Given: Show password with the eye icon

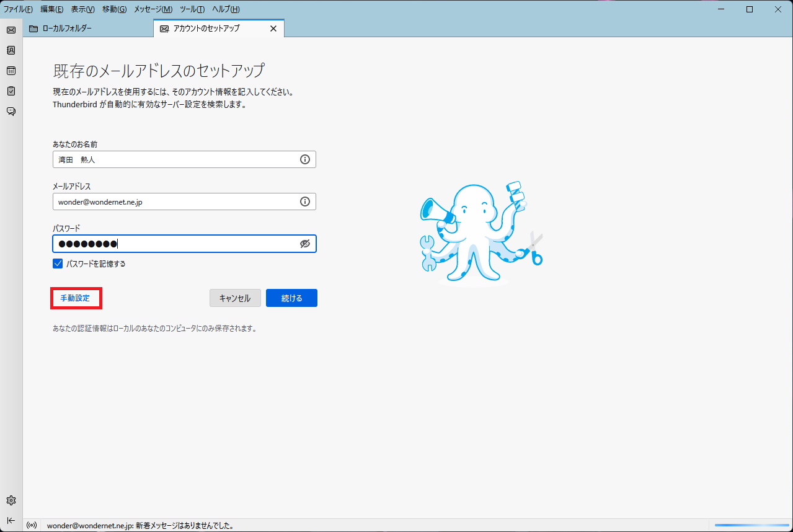Looking at the screenshot, I should 305,244.
